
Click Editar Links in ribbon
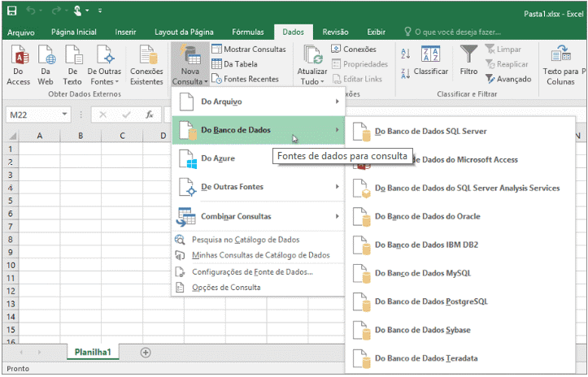(357, 79)
